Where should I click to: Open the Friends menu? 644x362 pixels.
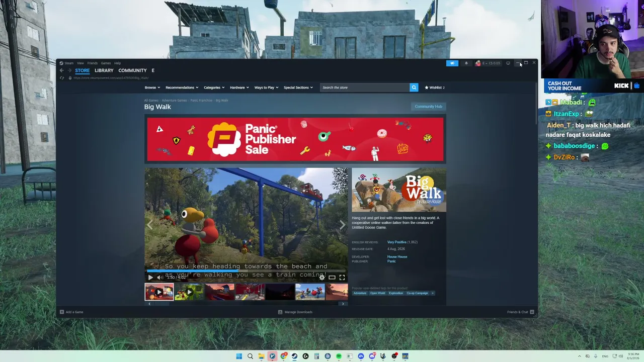click(x=93, y=63)
